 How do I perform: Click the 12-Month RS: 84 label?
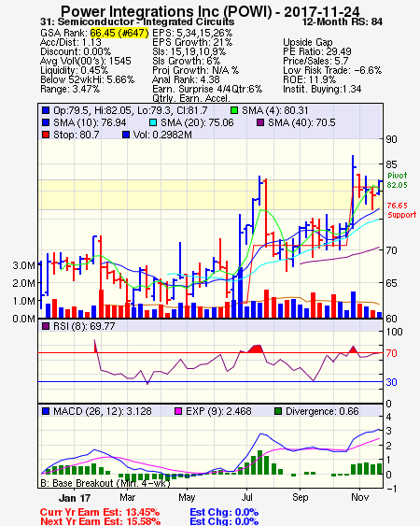(x=343, y=21)
